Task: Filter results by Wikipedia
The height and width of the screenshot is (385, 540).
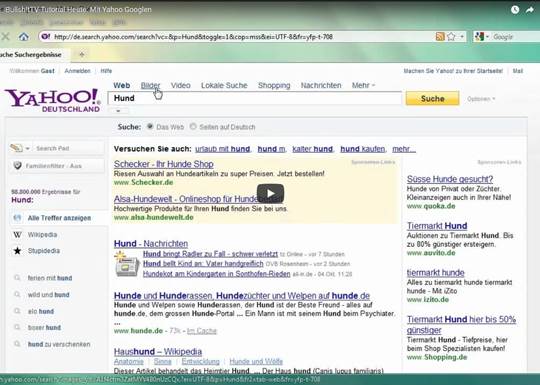Action: tap(42, 235)
